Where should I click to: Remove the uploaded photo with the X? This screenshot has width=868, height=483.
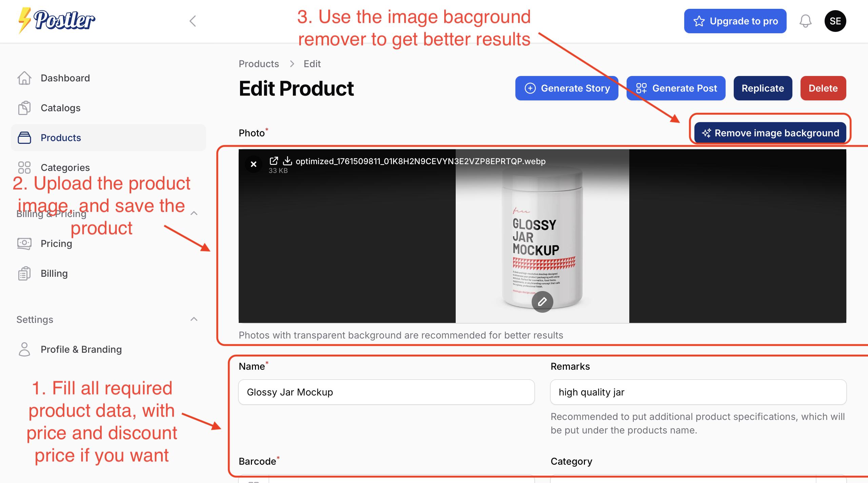[253, 164]
